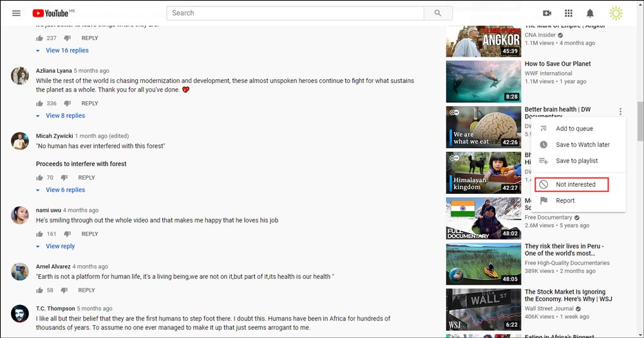Open Free High-Quality Documentaries channel
The image size is (644, 338).
click(567, 263)
